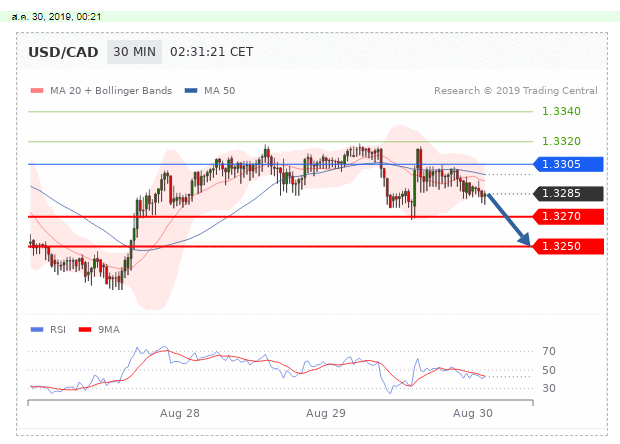Click the MA 50 legend label
The width and height of the screenshot is (620, 444).
[219, 91]
